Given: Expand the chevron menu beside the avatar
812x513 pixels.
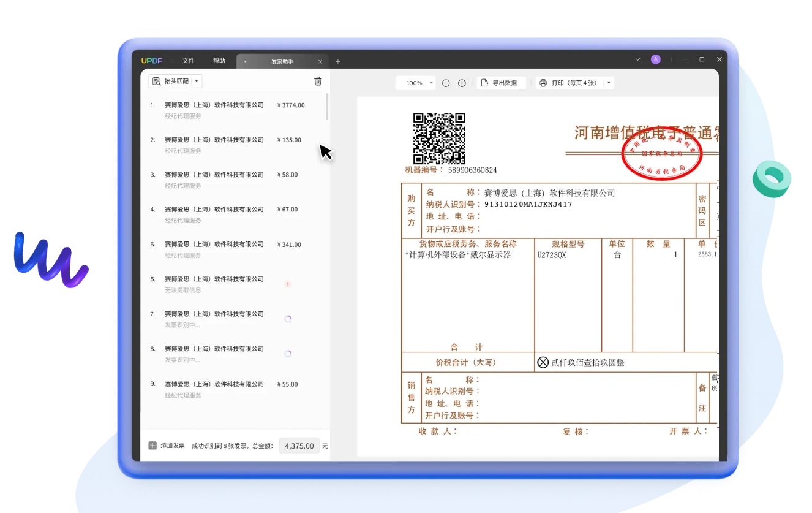Looking at the screenshot, I should [637, 59].
